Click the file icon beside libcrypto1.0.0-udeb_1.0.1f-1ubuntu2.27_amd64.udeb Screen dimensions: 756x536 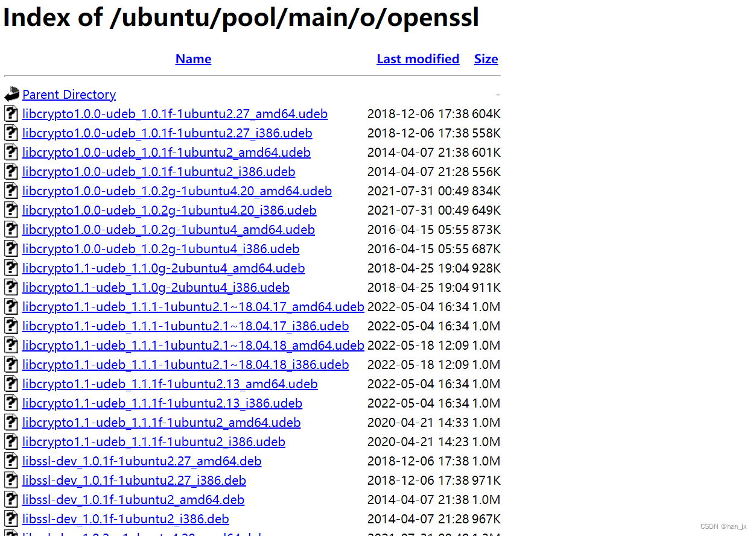click(11, 113)
